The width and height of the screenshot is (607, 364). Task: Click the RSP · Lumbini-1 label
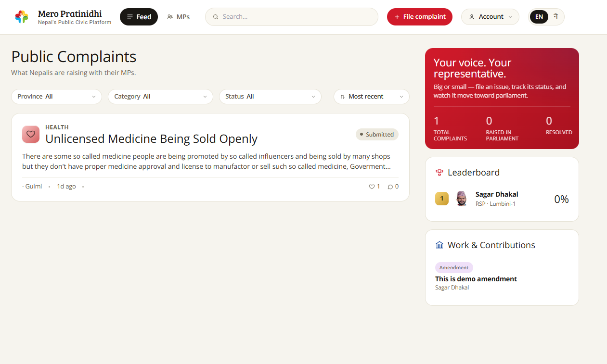point(495,204)
